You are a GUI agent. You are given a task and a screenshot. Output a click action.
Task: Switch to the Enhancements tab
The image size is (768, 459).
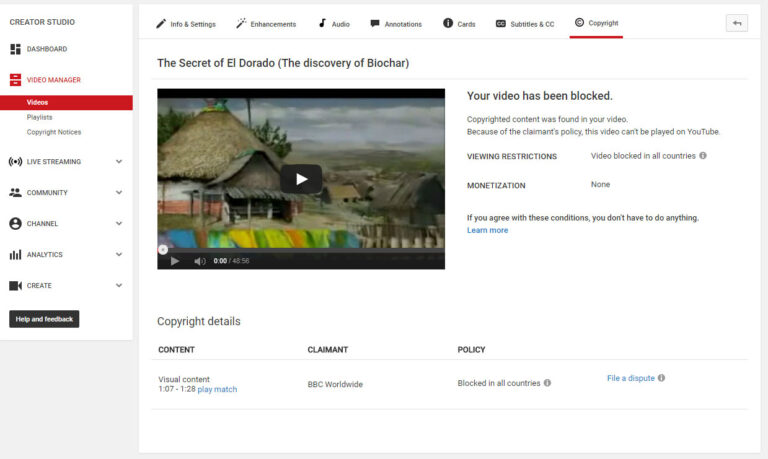click(266, 24)
